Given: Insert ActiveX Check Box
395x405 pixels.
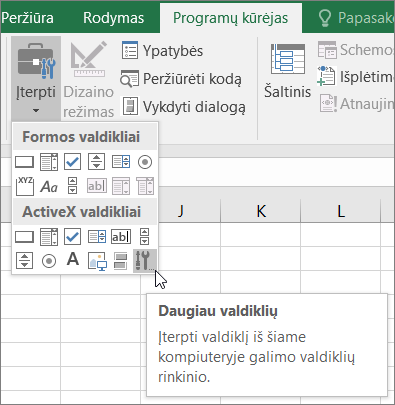Looking at the screenshot, I should coord(72,237).
